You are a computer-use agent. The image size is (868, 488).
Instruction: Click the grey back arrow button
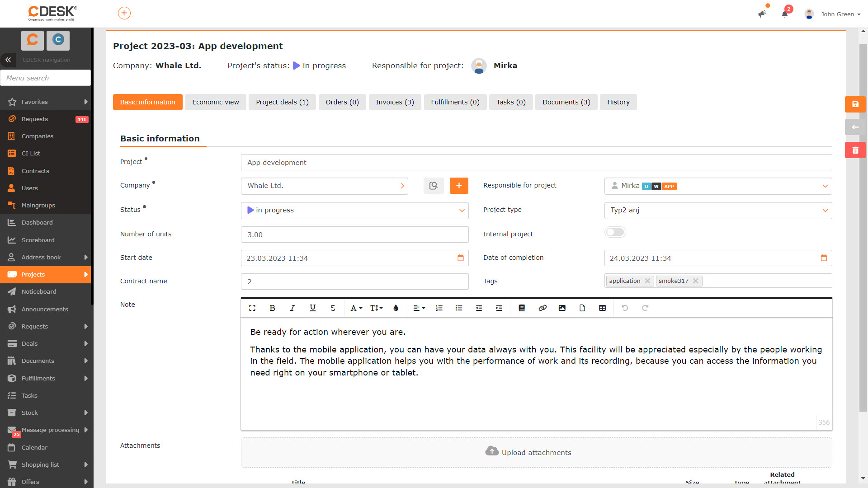855,127
